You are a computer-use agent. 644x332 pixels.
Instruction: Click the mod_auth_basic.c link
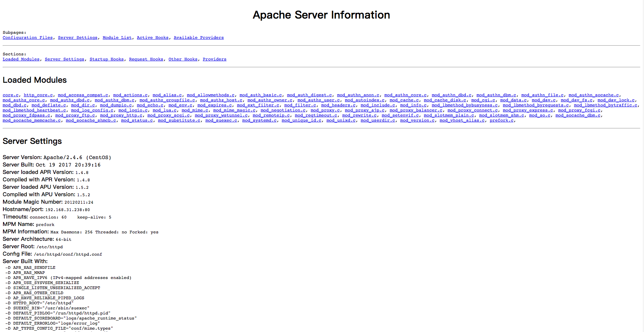[261, 95]
